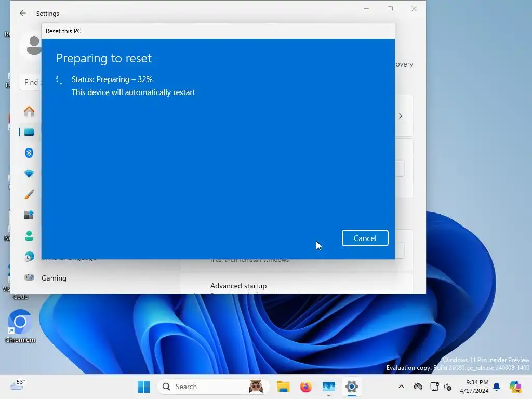Open Bluetooth & devices sidebar icon
Screen dimensions: 532x399
click(x=29, y=153)
